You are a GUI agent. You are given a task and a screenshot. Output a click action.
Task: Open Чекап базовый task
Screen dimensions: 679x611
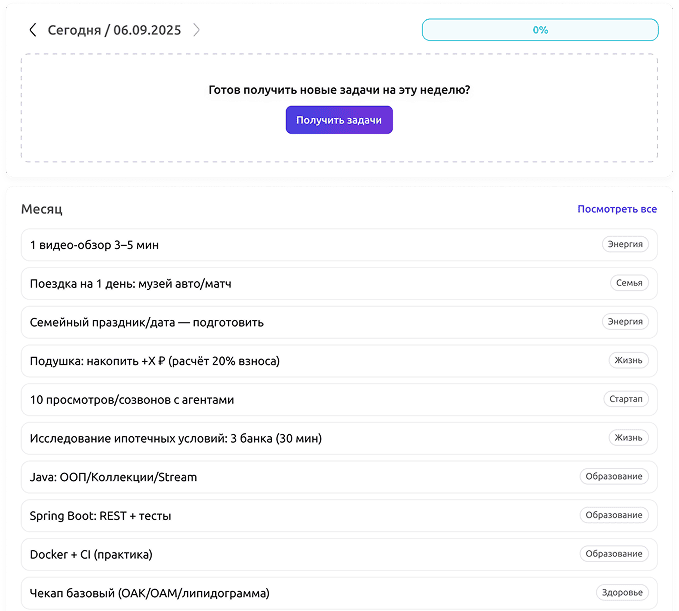150,593
